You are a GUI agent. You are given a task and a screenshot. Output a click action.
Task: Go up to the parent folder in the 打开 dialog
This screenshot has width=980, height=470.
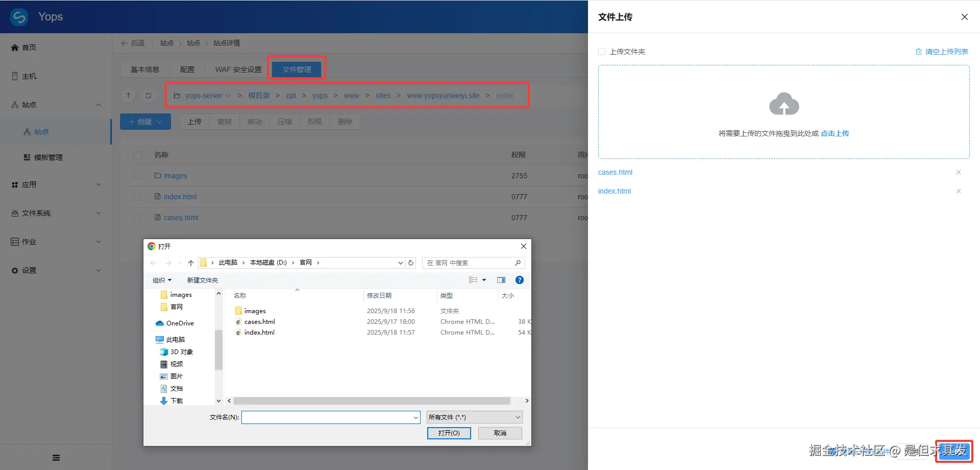(x=191, y=263)
